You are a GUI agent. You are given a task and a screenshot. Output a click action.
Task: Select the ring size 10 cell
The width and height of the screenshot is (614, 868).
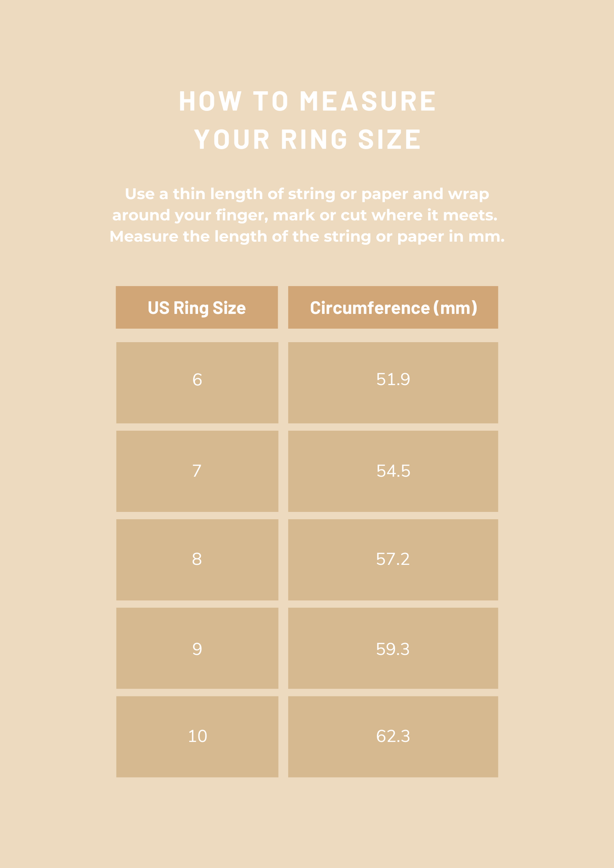click(197, 737)
